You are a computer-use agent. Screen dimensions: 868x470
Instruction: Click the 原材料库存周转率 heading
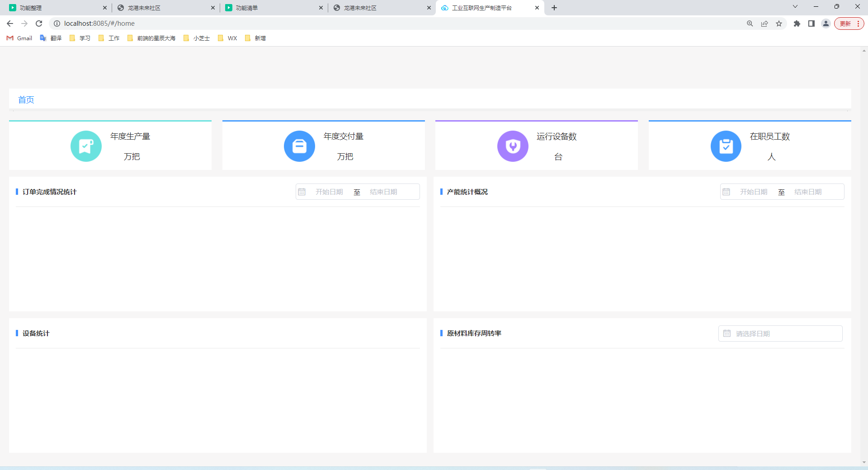point(474,334)
